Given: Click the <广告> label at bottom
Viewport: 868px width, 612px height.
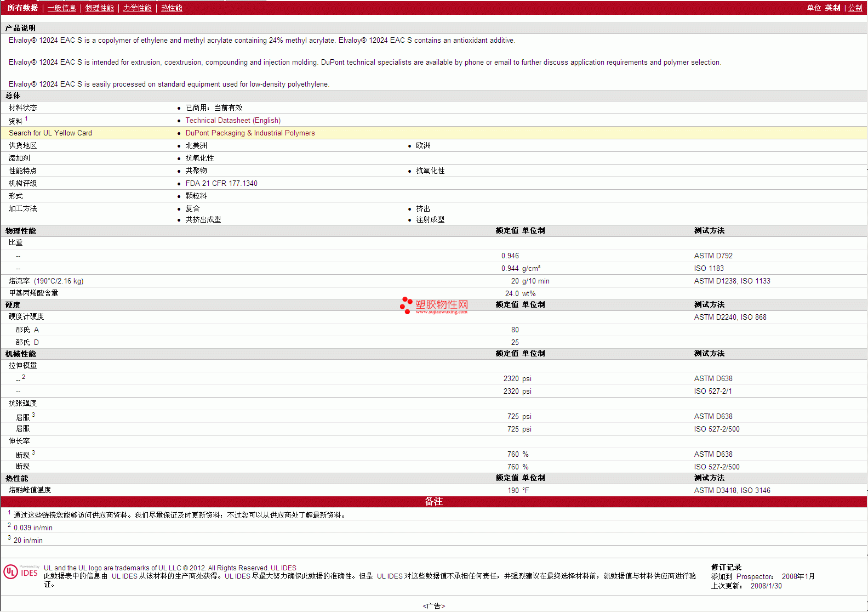Looking at the screenshot, I should pos(434,606).
